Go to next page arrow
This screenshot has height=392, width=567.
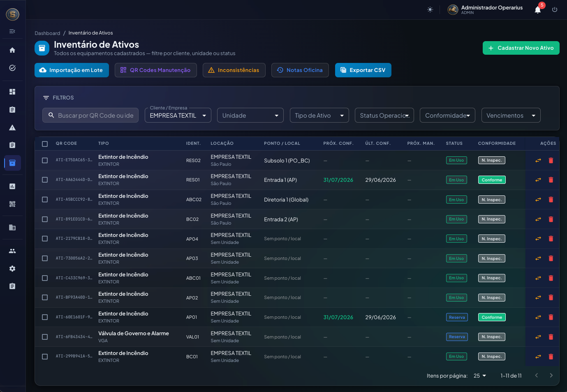tap(551, 376)
